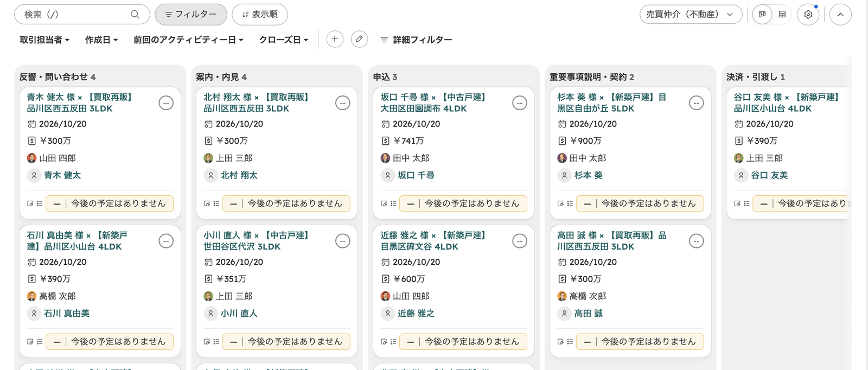This screenshot has width=868, height=370.
Task: Edit filters with the pencil icon
Action: pos(359,39)
